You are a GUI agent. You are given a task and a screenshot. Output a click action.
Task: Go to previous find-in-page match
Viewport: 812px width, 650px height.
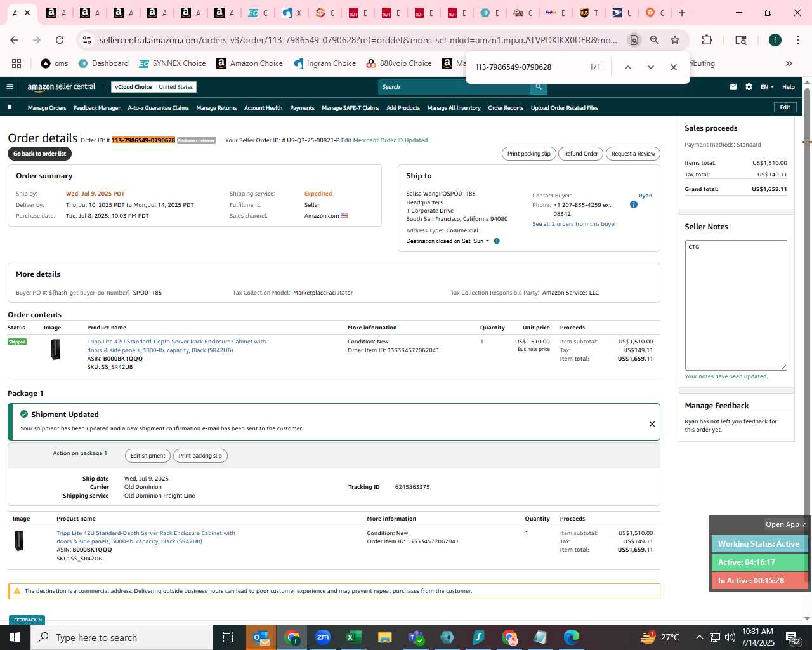pos(627,67)
